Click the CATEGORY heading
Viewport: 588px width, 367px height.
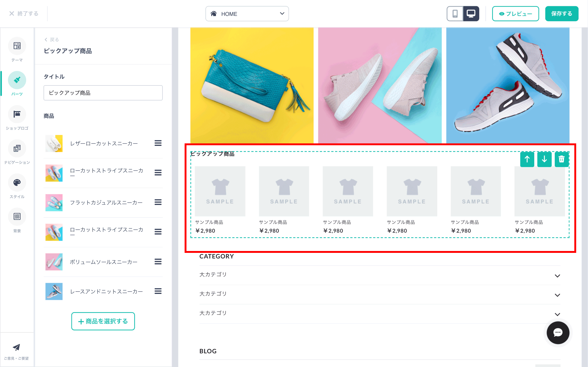[x=217, y=256]
